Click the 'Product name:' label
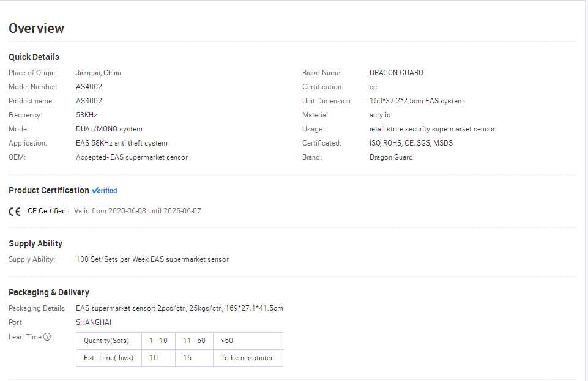The width and height of the screenshot is (588, 381). 31,101
